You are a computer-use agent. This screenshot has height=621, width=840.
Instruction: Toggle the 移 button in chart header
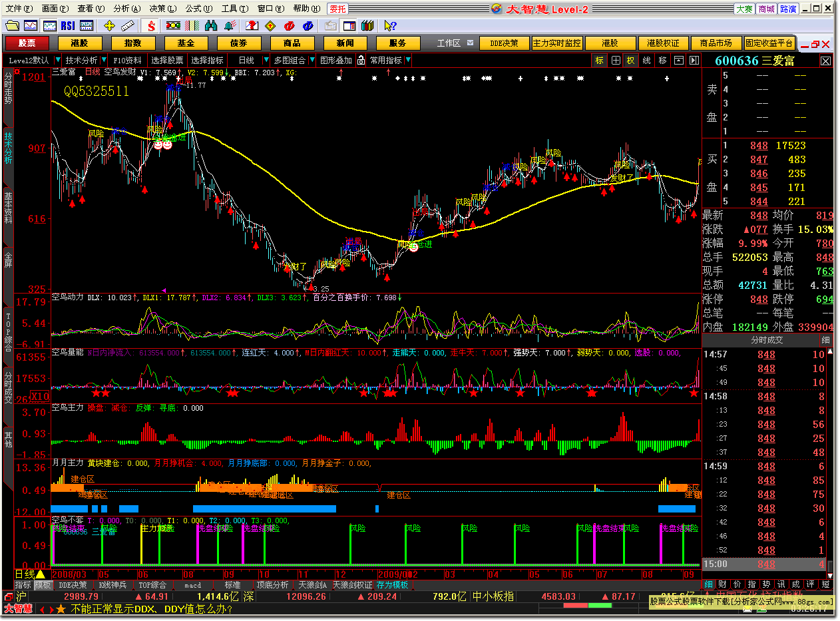662,60
